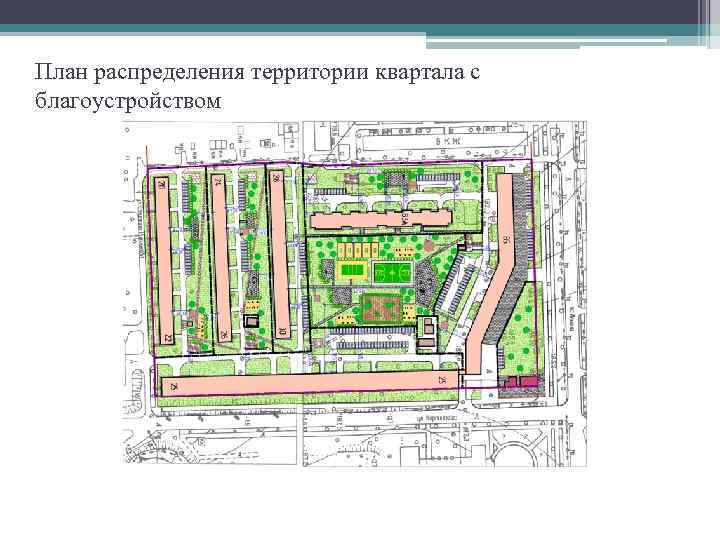This screenshot has width=720, height=540.
Task: Click the magenta building at the plan's corner
Action: 521,382
